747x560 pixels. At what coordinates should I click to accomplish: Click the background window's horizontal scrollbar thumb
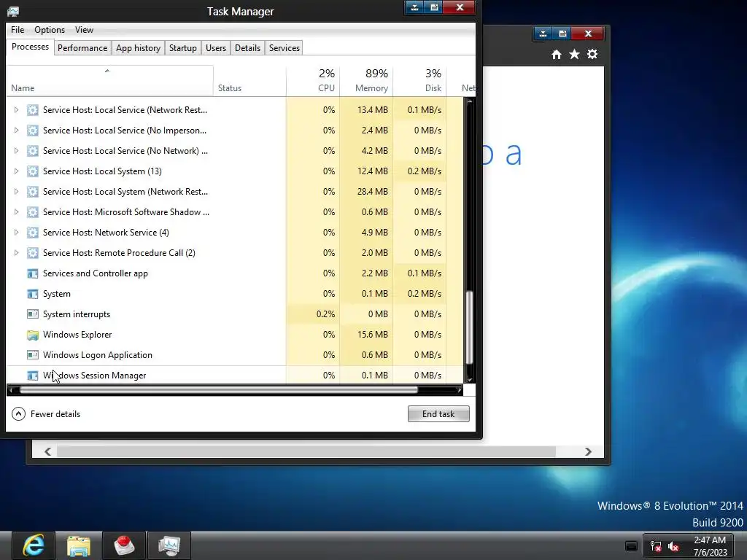306,451
